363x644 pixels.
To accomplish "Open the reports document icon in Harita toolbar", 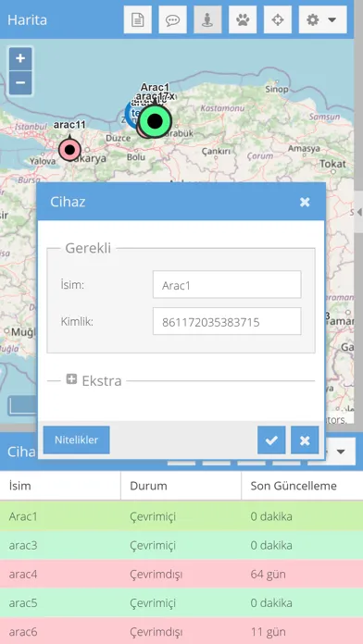I will pyautogui.click(x=138, y=19).
